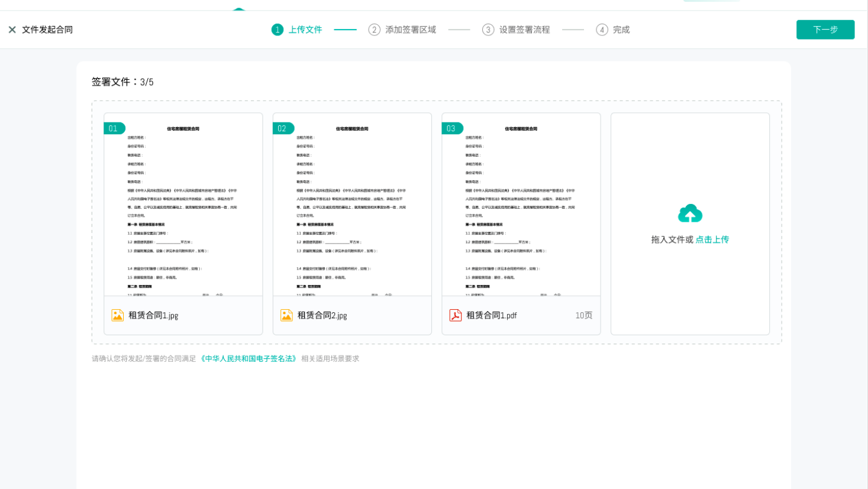Click the cloud upload icon
This screenshot has height=489, width=868.
point(690,213)
